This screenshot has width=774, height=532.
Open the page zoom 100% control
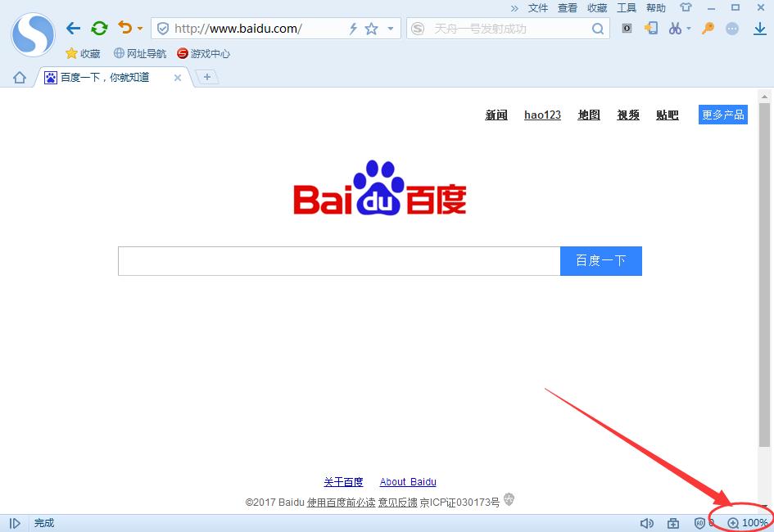point(748,523)
